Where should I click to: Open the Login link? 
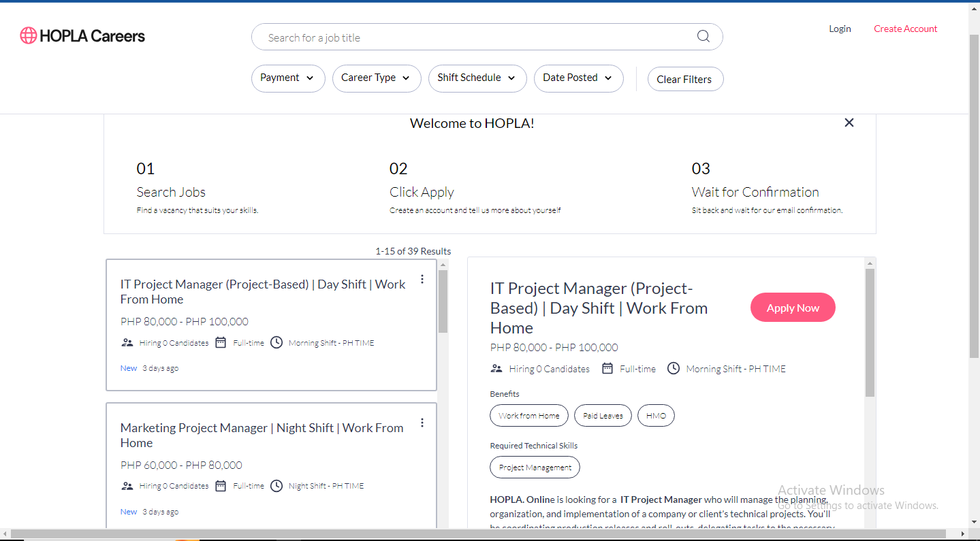click(840, 29)
